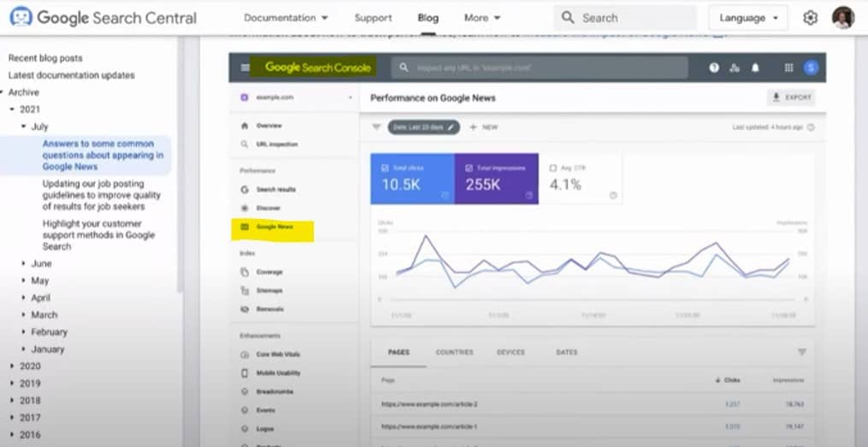The height and width of the screenshot is (447, 868).
Task: Click the Removals icon
Action: [244, 309]
